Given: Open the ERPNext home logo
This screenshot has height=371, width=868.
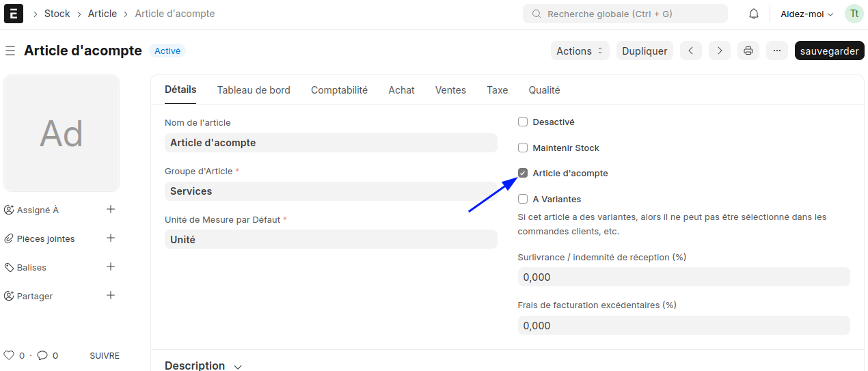Looking at the screenshot, I should pos(14,14).
